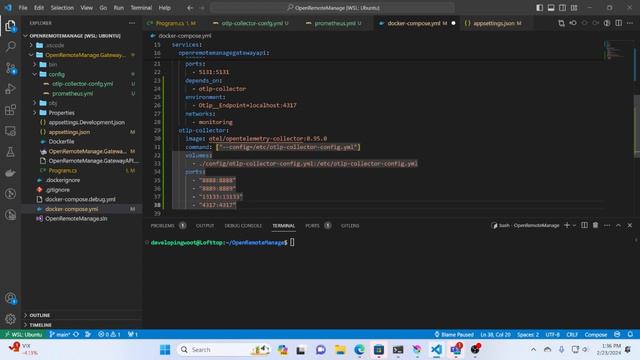Open the Search view in activity bar
The height and width of the screenshot is (360, 640).
11,47
